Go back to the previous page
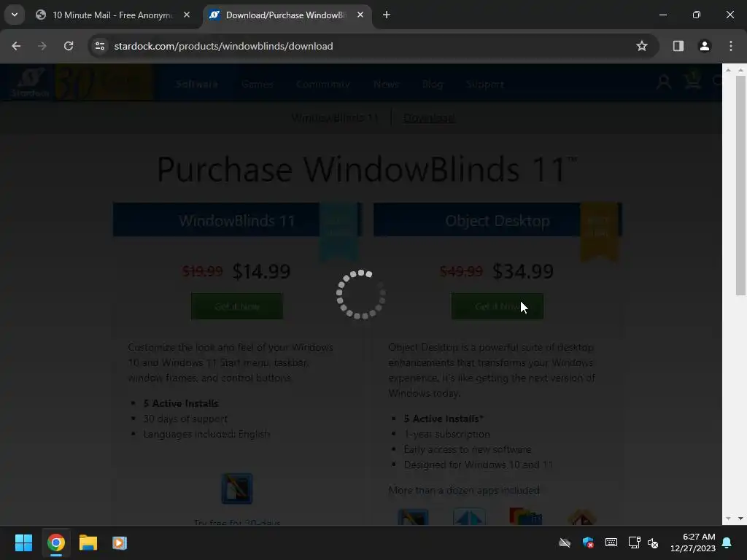This screenshot has height=560, width=747. pyautogui.click(x=16, y=46)
